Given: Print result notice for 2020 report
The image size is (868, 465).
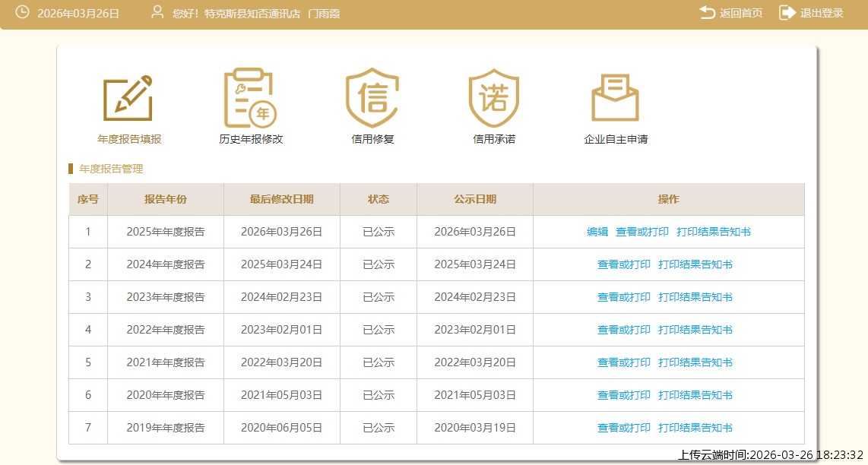Looking at the screenshot, I should [x=695, y=395].
